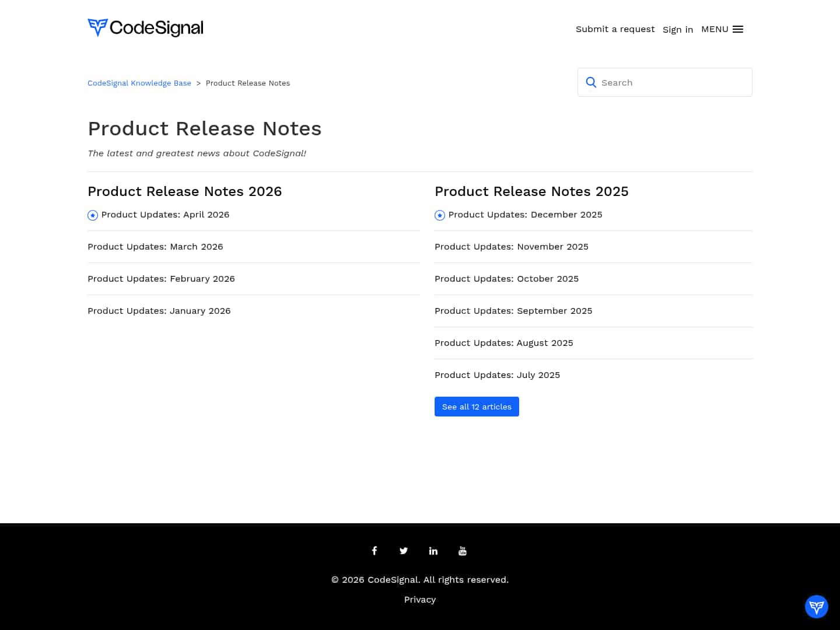Open Twitter social icon in footer

[404, 551]
